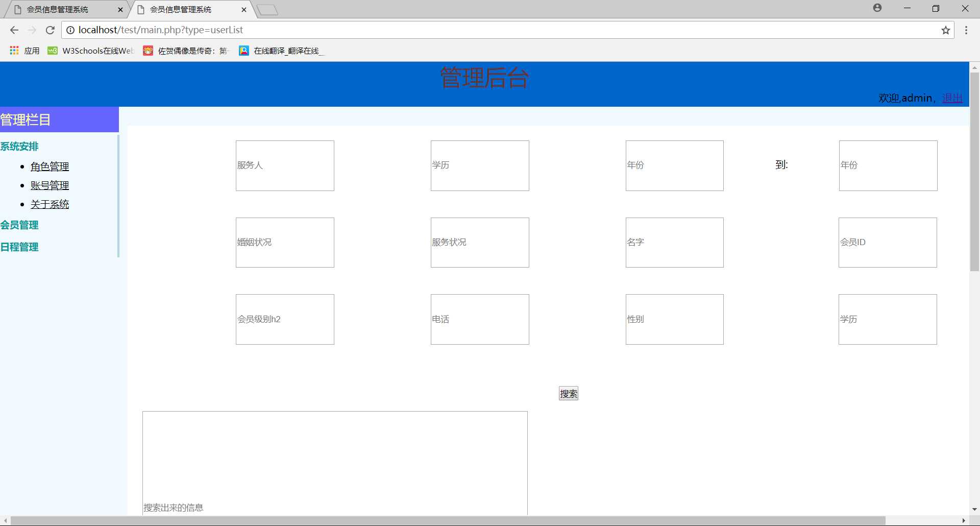Click the horizontal scrollbar thumb
The height and width of the screenshot is (526, 980).
coord(448,520)
